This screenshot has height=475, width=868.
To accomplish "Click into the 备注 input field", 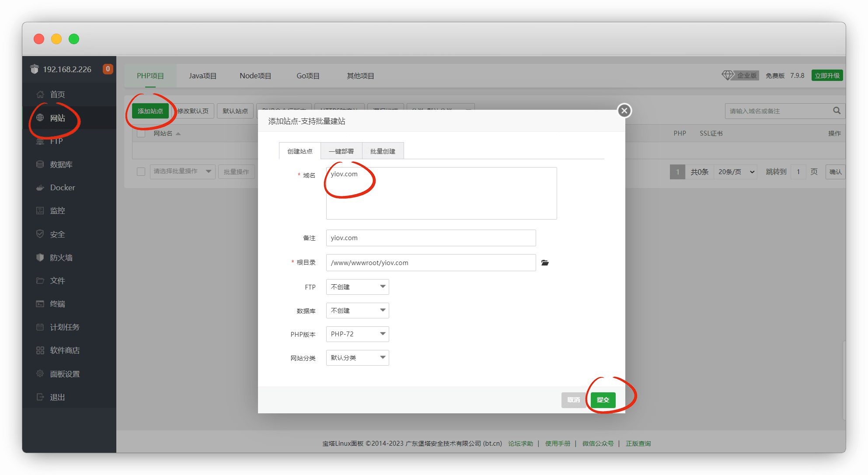I will click(x=430, y=238).
